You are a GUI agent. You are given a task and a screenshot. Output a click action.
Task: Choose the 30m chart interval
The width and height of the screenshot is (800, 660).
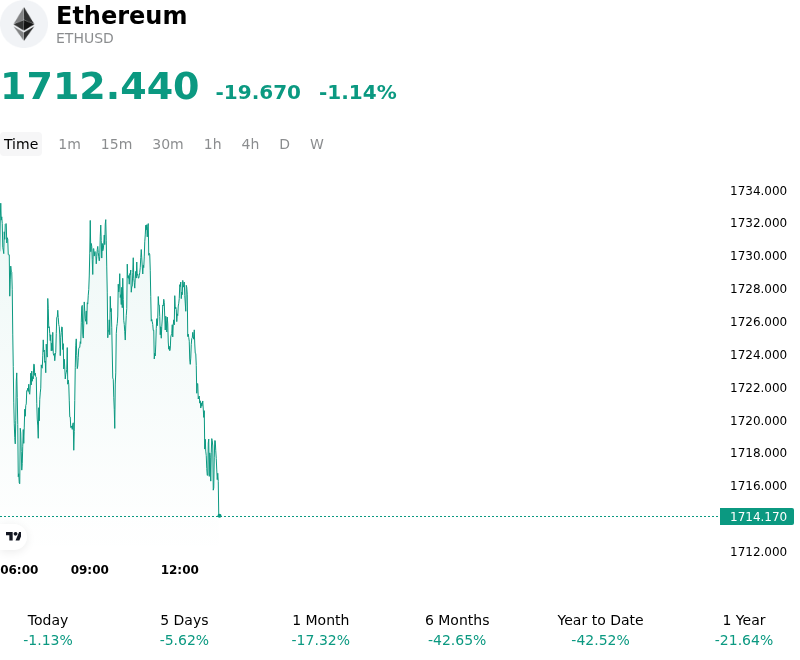tap(168, 144)
